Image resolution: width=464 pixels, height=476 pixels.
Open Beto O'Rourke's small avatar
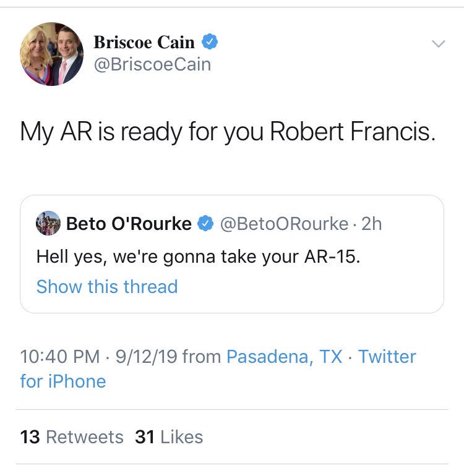point(48,223)
